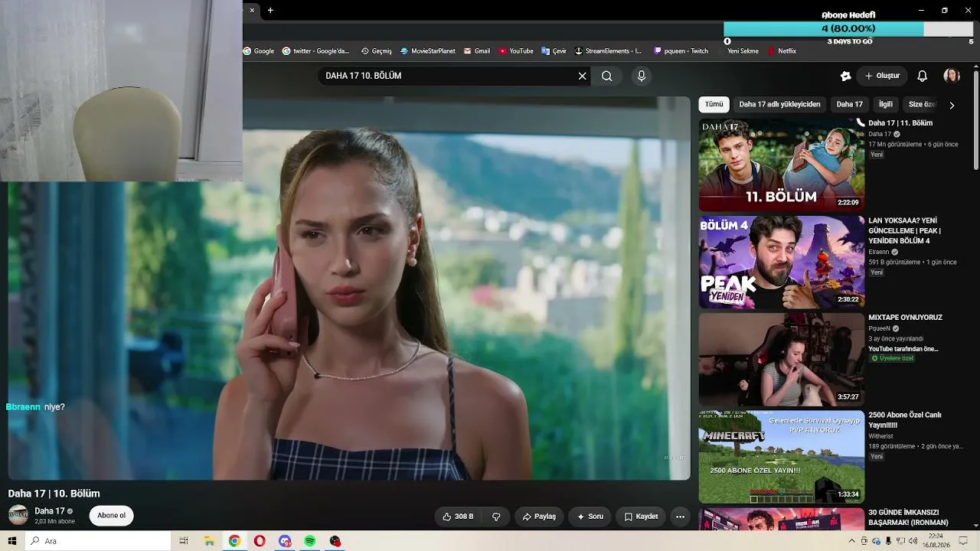Open the Witherist channel name
Screen dimensions: 980x551
coord(882,436)
